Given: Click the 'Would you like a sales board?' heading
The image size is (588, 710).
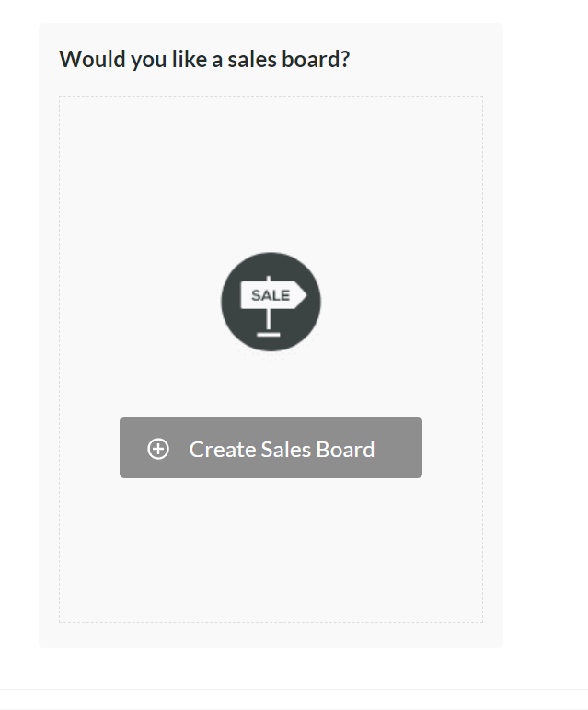Looking at the screenshot, I should pyautogui.click(x=204, y=59).
